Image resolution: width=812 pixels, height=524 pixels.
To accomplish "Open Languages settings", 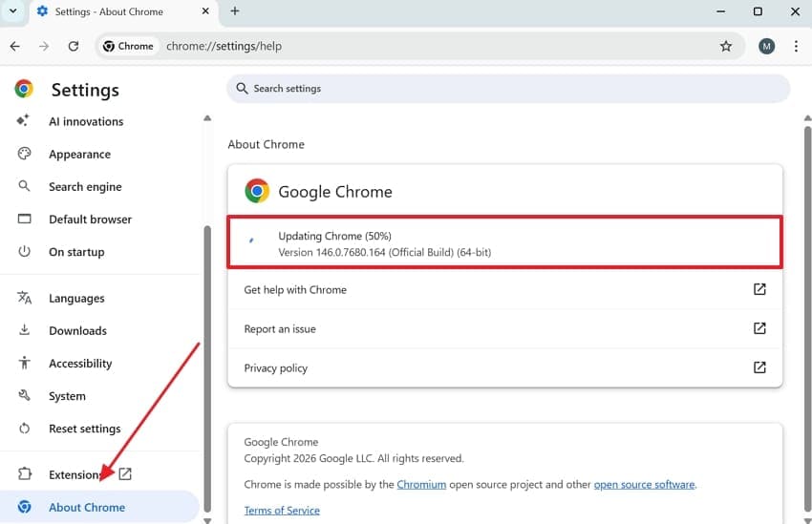I will (76, 299).
